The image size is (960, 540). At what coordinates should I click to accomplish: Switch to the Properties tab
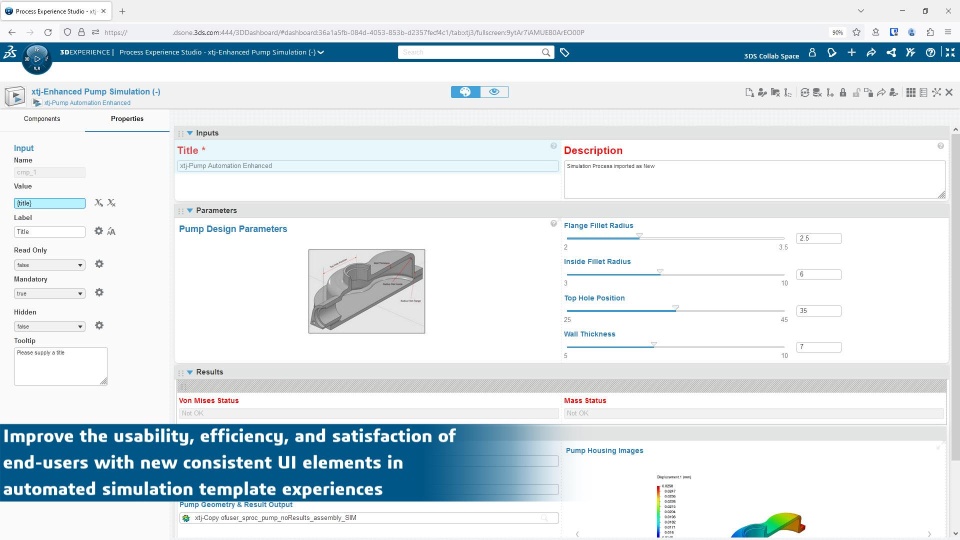pos(127,119)
